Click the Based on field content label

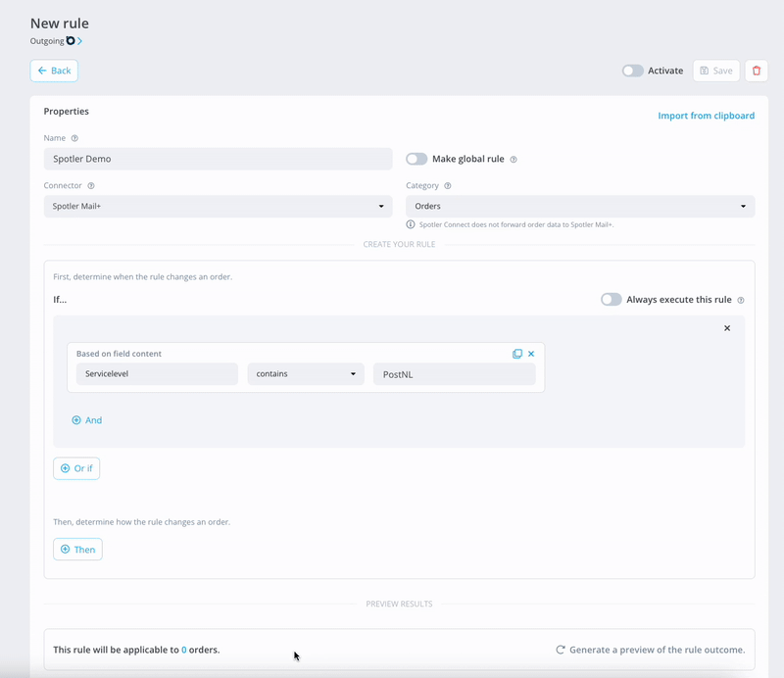(119, 354)
